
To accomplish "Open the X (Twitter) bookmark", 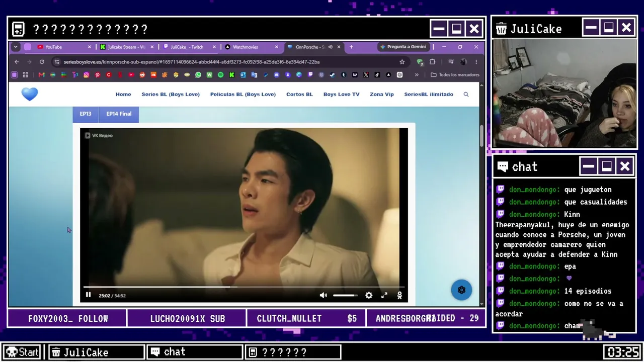I will click(x=366, y=75).
